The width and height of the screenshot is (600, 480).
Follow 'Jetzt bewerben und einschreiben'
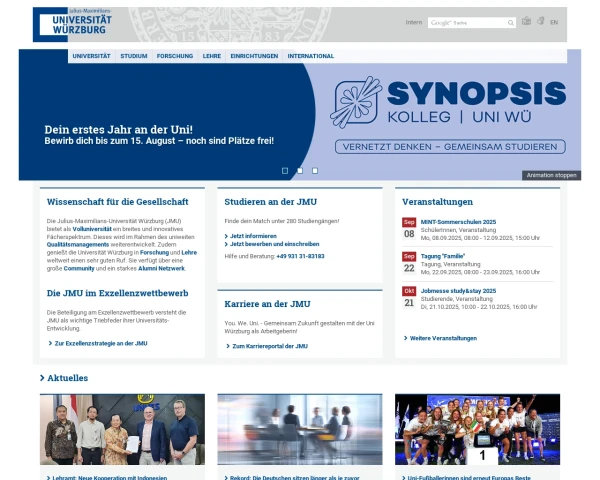tap(272, 244)
